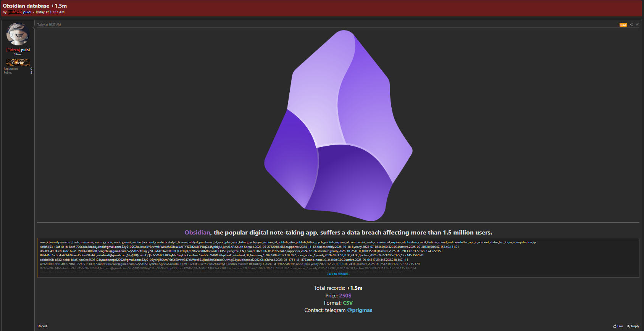Click the data row containing andres.macner@gmail.com
The width and height of the screenshot is (644, 331).
pos(229,264)
